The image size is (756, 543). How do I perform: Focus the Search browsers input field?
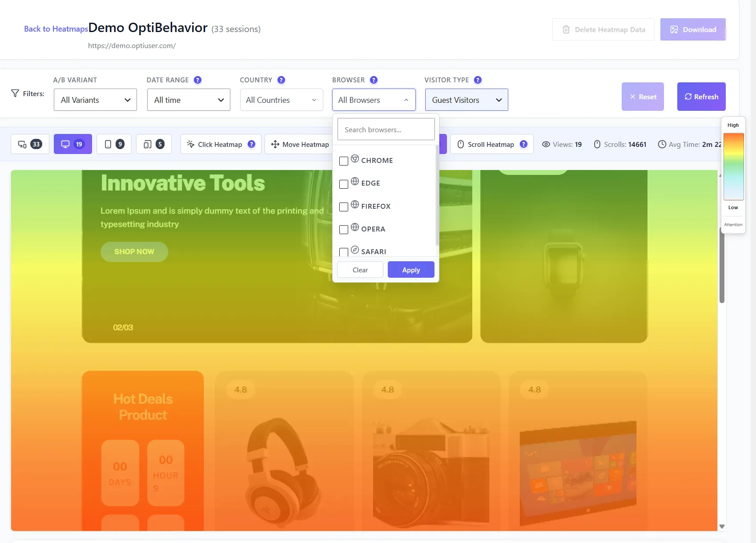point(386,130)
